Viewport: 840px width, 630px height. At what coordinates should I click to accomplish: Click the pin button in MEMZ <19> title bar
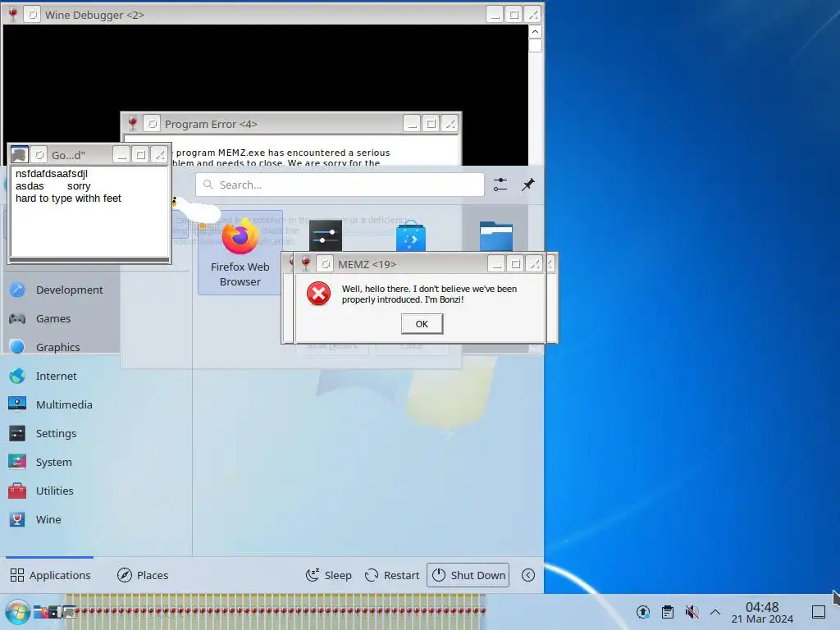pyautogui.click(x=325, y=264)
